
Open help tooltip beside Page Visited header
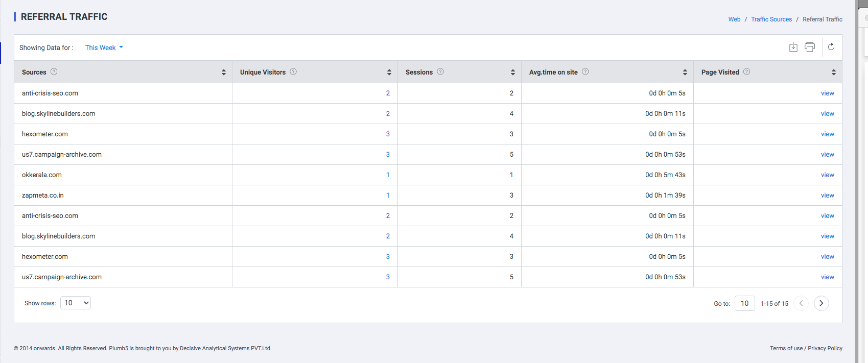[747, 72]
